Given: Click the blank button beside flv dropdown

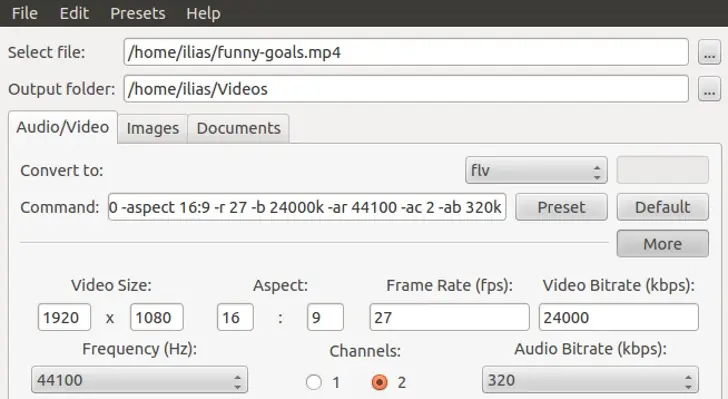Looking at the screenshot, I should [x=663, y=170].
